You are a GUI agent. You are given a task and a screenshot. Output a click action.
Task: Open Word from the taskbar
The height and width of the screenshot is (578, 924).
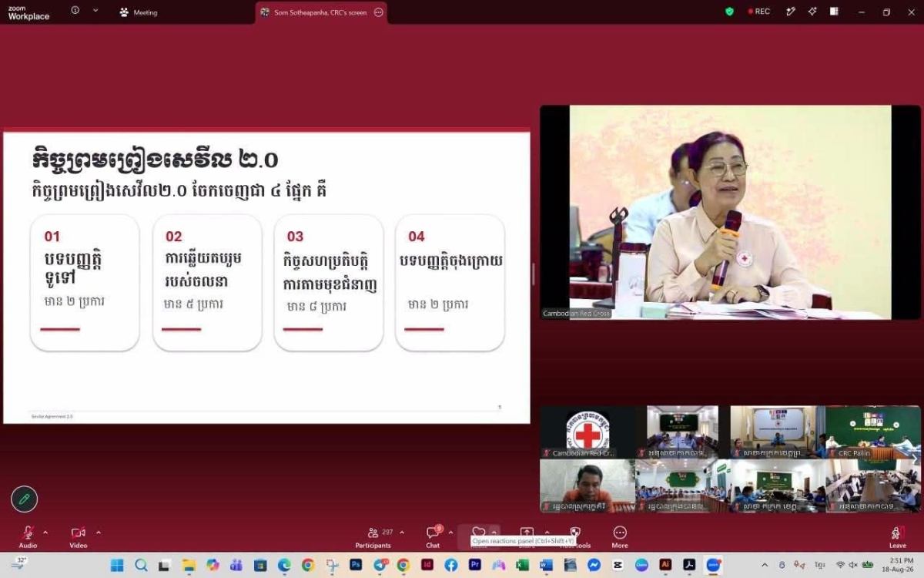tap(546, 565)
